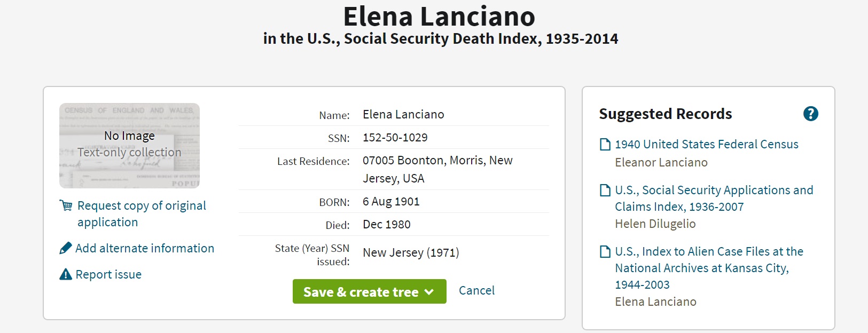Click the warning triangle icon

coord(66,274)
